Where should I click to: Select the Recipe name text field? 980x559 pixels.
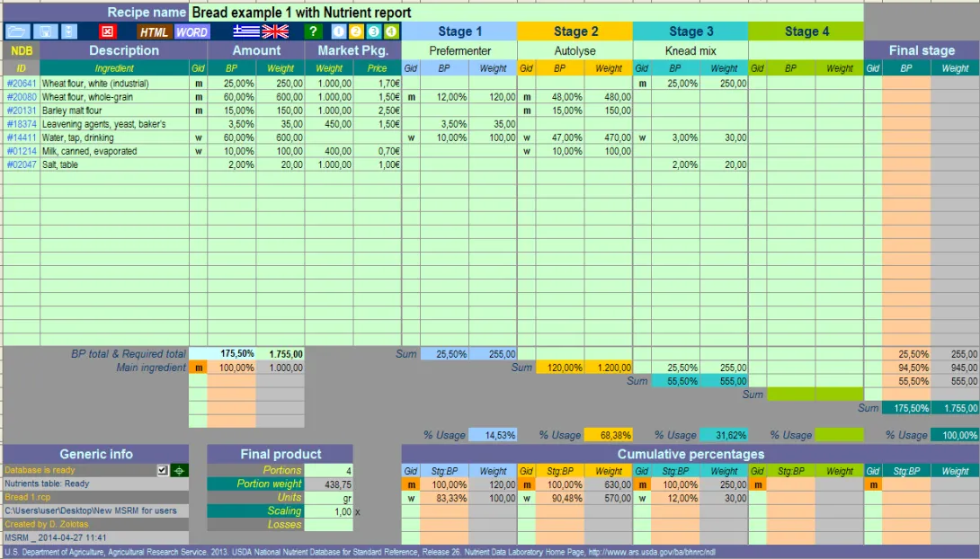(x=526, y=13)
